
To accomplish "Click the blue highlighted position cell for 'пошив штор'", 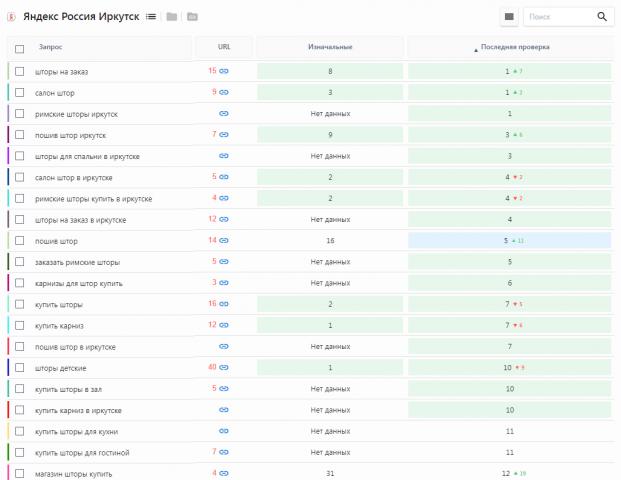I will pyautogui.click(x=509, y=240).
